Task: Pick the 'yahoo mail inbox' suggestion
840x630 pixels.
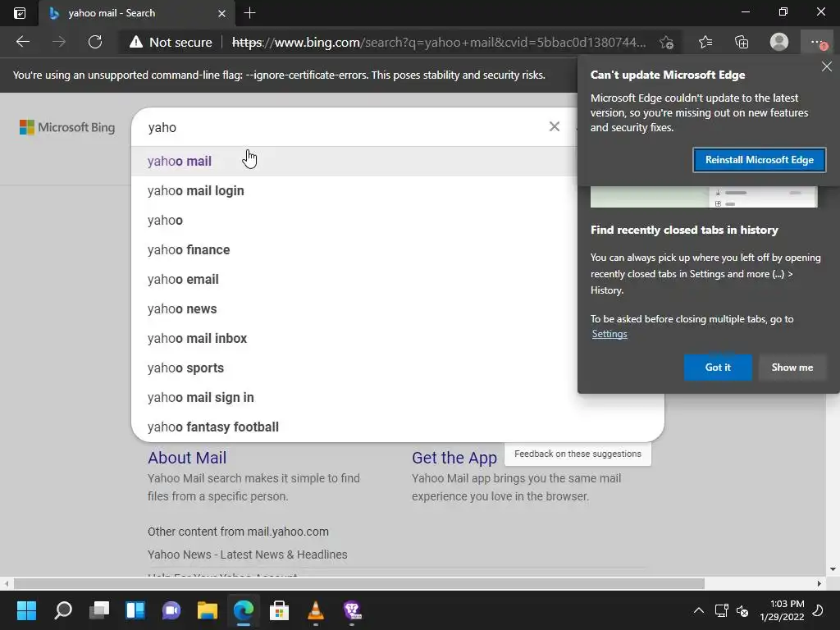Action: 354,338
